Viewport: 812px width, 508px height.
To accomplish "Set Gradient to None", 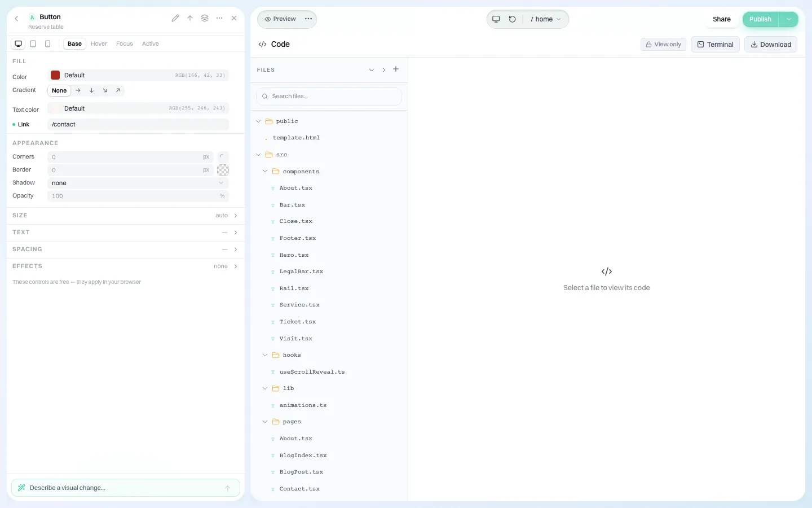I will coord(59,90).
